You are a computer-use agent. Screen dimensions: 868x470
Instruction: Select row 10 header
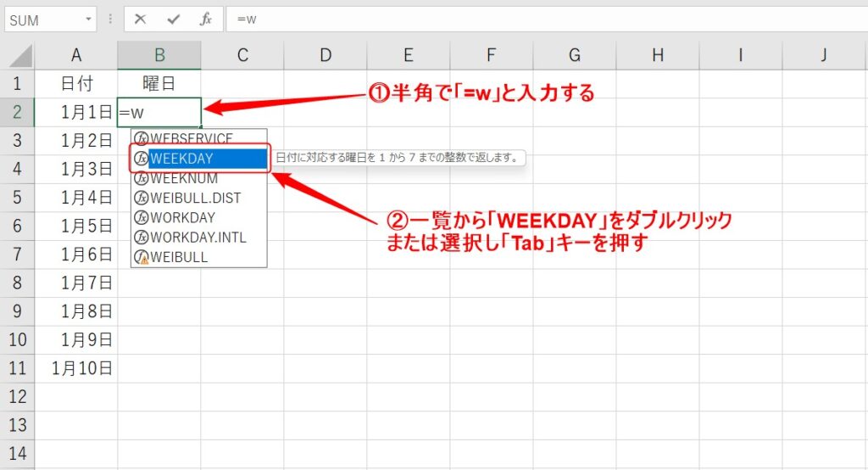pos(17,339)
